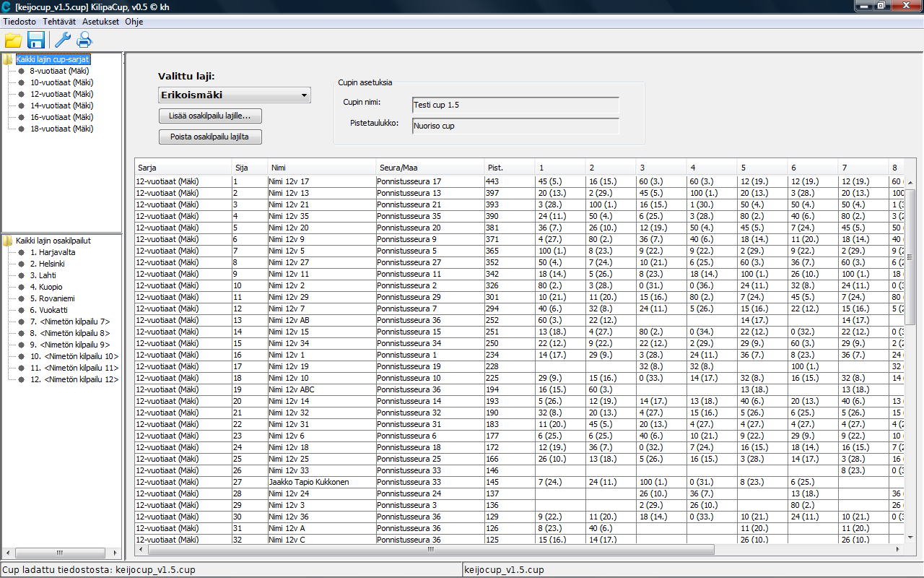The width and height of the screenshot is (924, 578).
Task: Select the Nimi 12v ABC name cell
Action: [322, 389]
